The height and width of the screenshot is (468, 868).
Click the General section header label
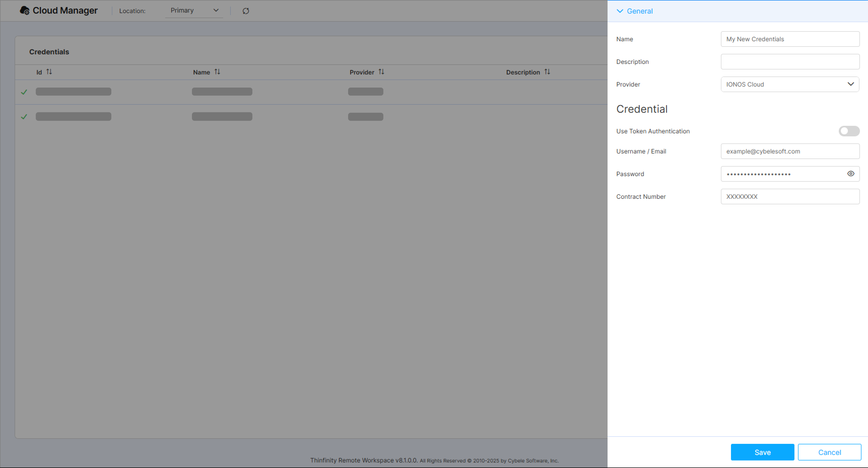pyautogui.click(x=640, y=11)
